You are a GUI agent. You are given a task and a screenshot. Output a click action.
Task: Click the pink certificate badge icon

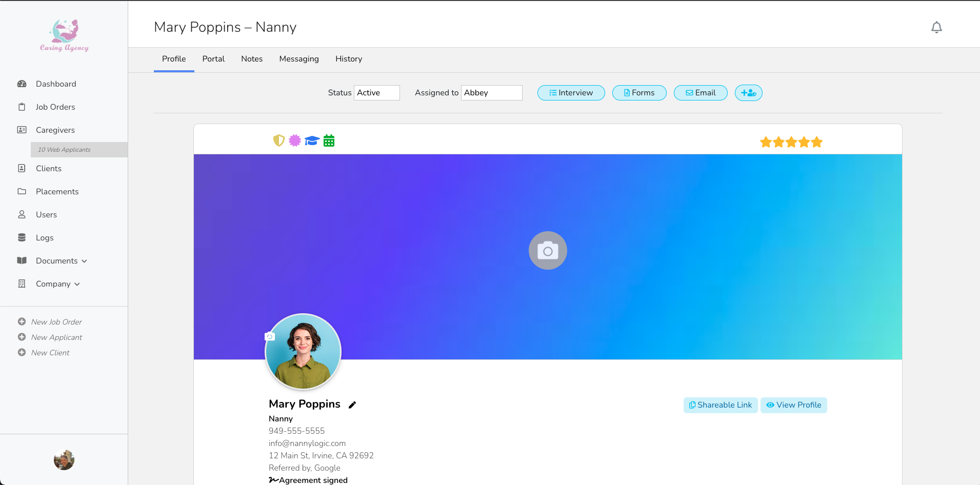295,140
